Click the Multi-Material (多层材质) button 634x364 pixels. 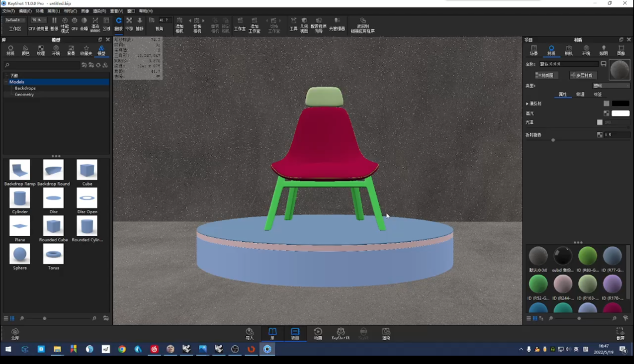[583, 75]
